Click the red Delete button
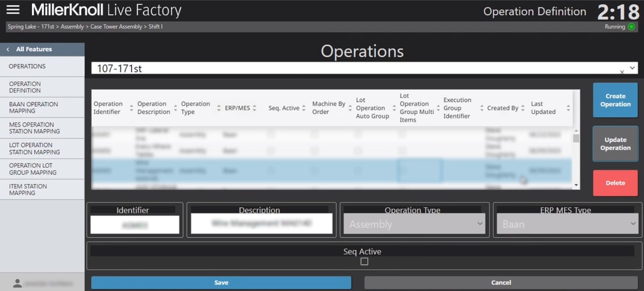Screen dimensions: 644x291 tap(615, 183)
